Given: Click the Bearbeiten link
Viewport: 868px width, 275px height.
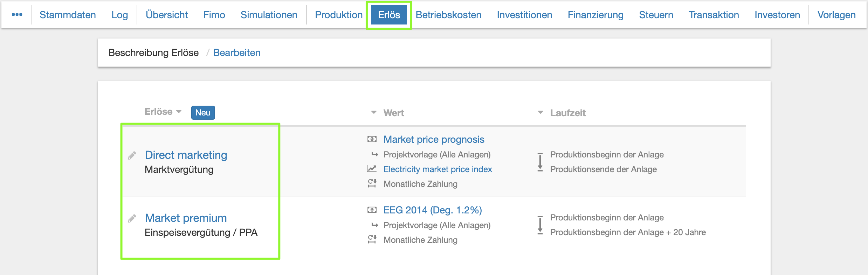Looking at the screenshot, I should click(236, 52).
